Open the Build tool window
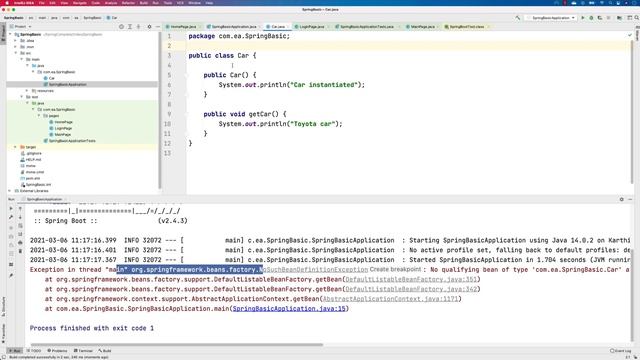 [105, 351]
